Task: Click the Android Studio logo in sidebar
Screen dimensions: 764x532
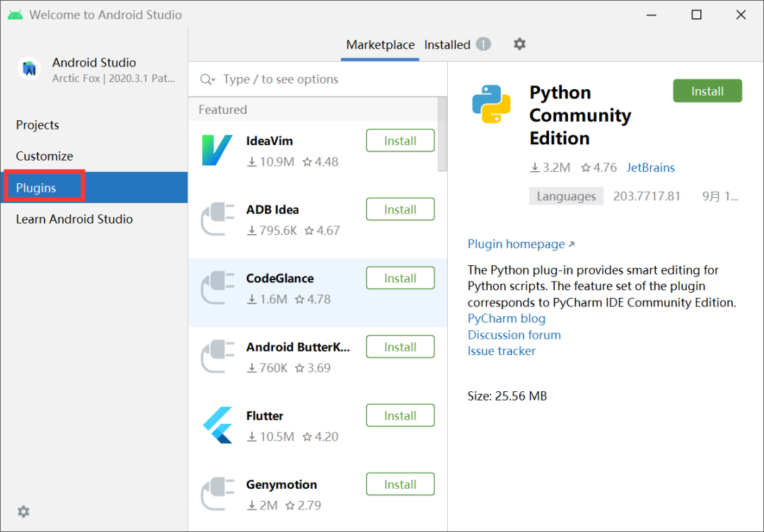Action: click(x=29, y=69)
